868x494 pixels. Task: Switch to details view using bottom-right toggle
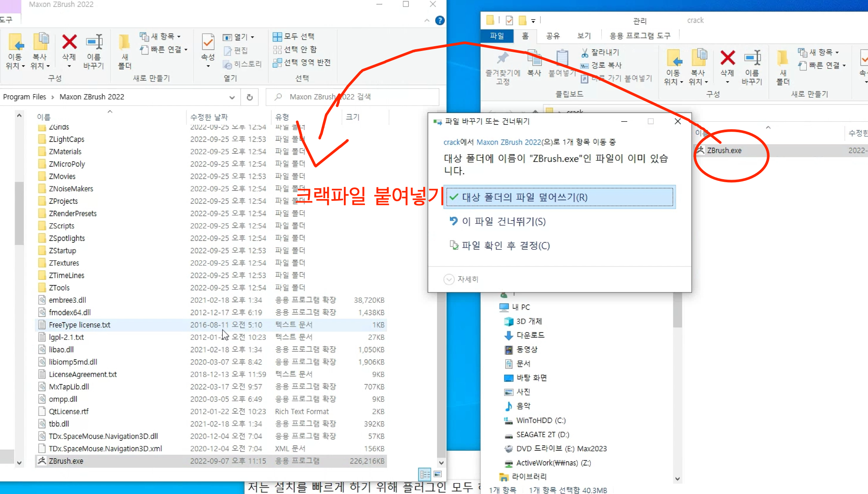coord(425,474)
